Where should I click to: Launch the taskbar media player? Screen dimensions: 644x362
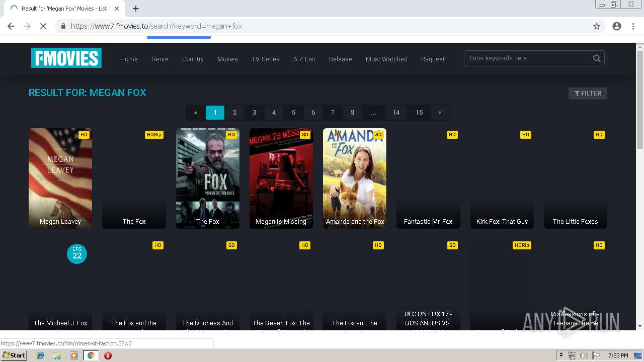74,355
